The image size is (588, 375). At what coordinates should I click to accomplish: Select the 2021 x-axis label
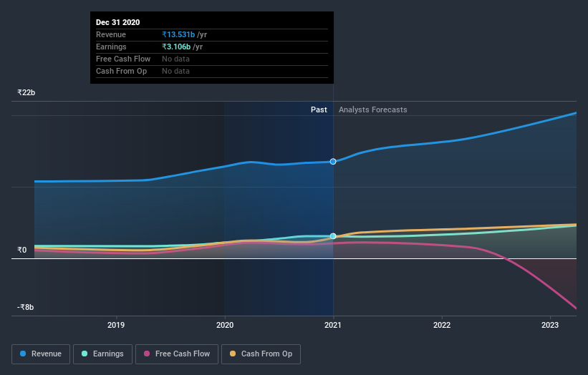(333, 325)
